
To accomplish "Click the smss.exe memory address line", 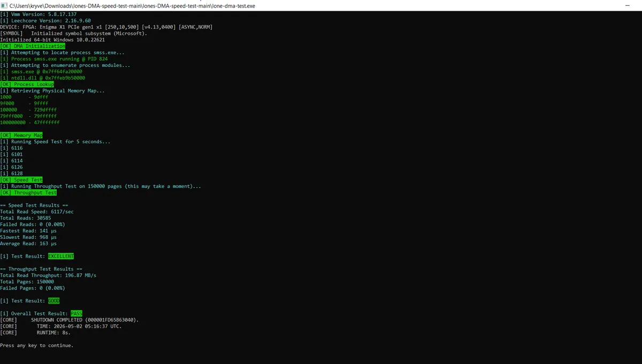I will (41, 72).
